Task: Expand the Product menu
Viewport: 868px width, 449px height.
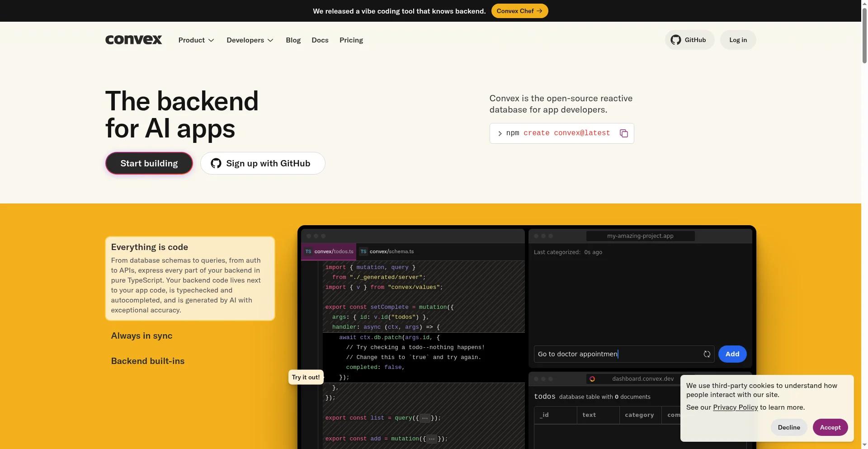Action: point(196,40)
